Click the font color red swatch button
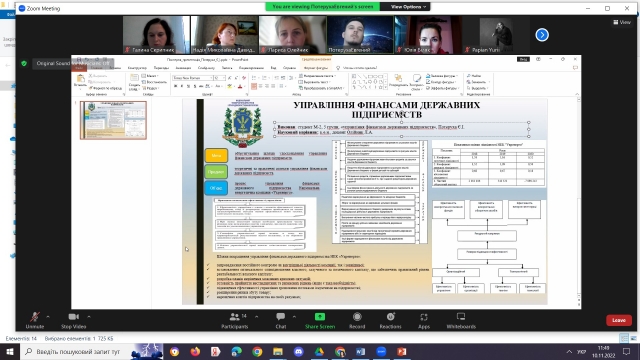 (x=240, y=86)
